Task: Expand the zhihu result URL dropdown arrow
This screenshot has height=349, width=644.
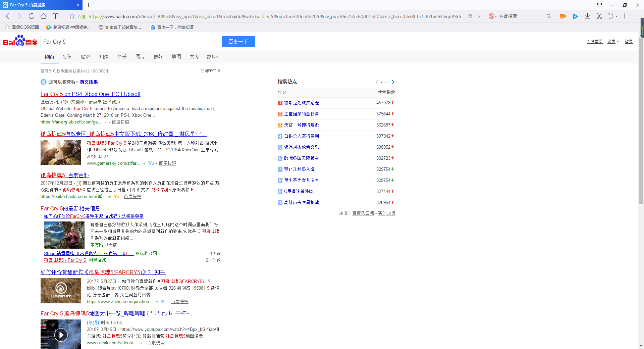Action: pos(157,302)
